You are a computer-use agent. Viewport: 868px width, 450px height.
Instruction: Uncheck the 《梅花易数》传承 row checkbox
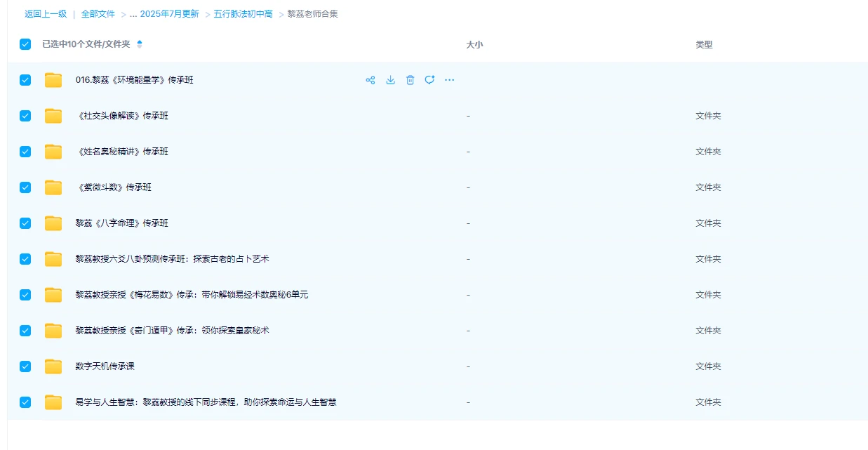(x=25, y=295)
